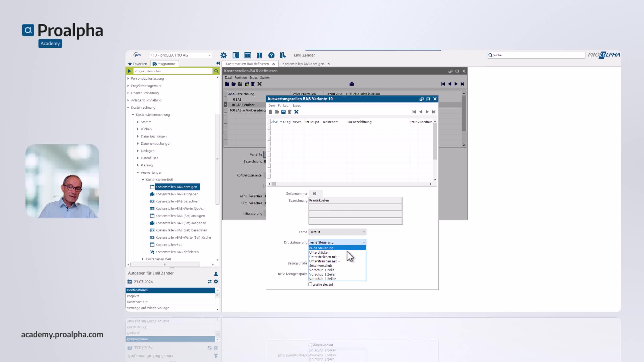Expand the Finanzbuchhaltung tree node

(128, 93)
